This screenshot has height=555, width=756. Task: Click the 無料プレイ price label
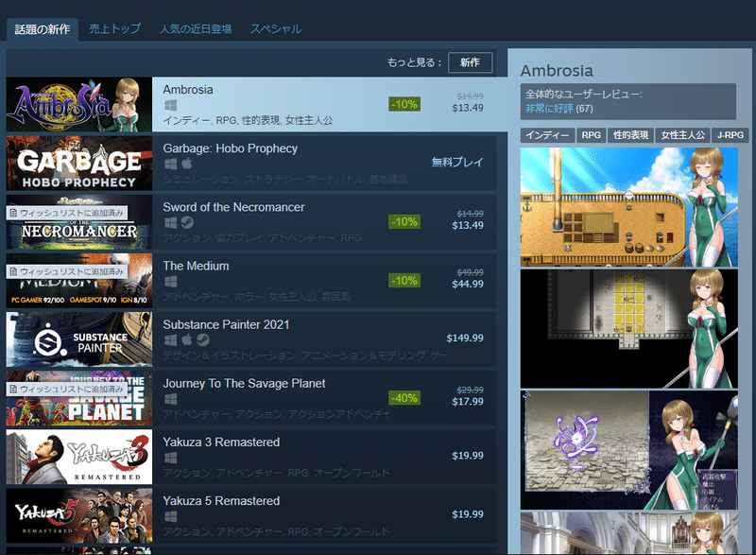(x=457, y=163)
